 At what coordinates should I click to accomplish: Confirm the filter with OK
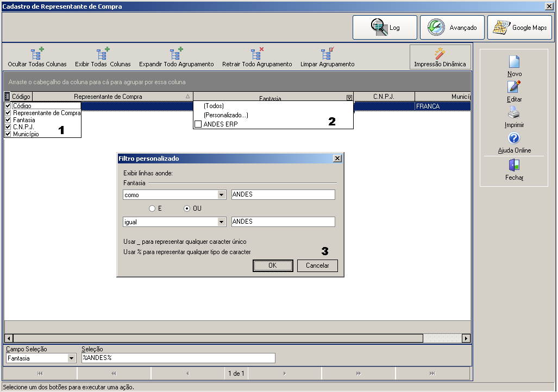point(273,265)
